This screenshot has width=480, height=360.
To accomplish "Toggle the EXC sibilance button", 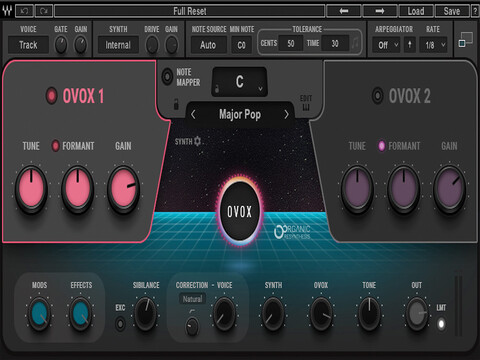I will point(120,323).
